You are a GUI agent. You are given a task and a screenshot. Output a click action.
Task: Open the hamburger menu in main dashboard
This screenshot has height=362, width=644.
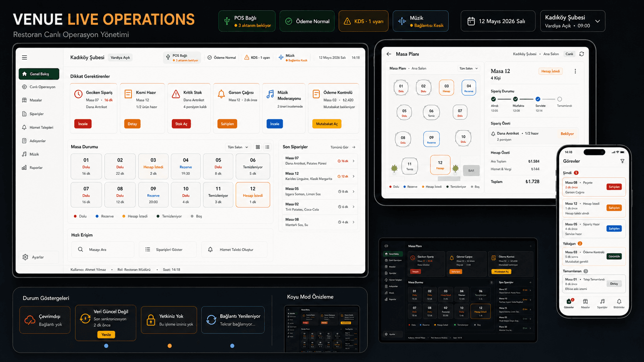(x=24, y=58)
